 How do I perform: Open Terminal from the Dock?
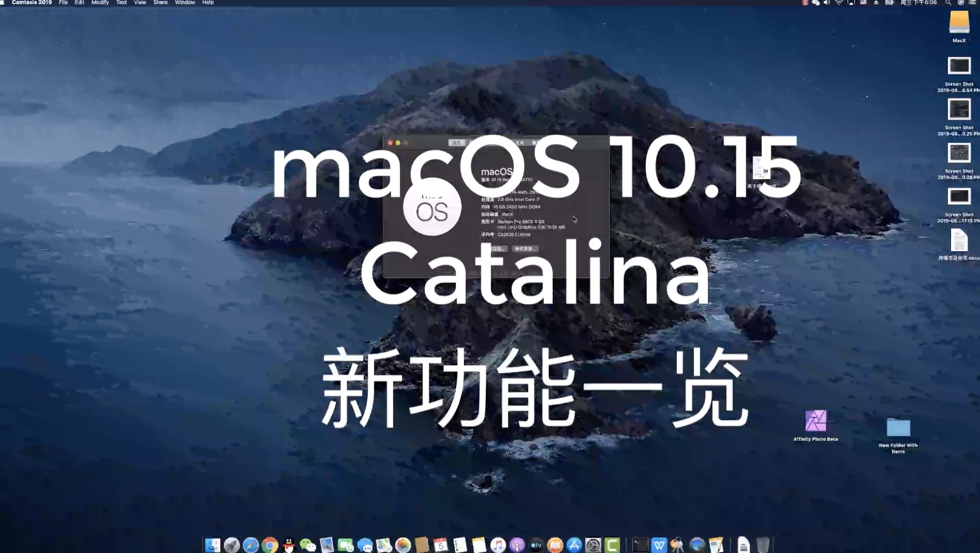coord(640,545)
